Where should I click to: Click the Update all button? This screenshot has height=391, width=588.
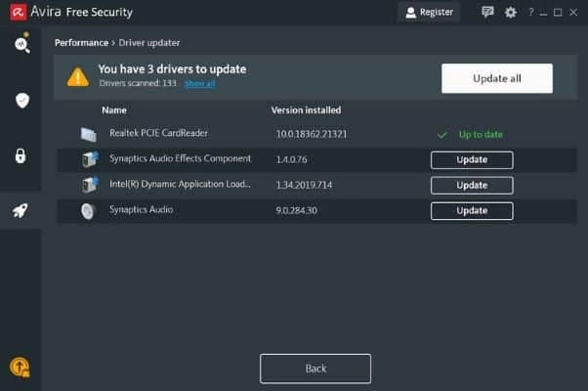(x=497, y=78)
